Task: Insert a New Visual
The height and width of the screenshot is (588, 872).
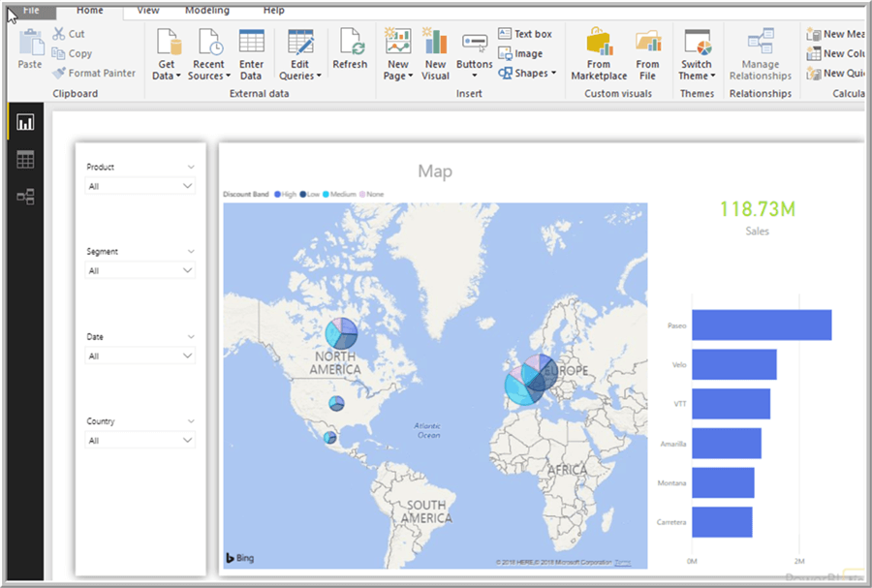Action: pyautogui.click(x=435, y=54)
